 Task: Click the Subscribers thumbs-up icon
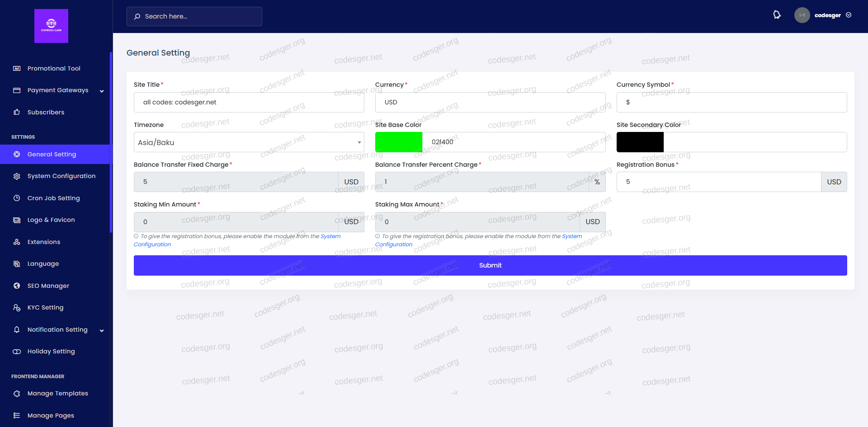click(17, 112)
